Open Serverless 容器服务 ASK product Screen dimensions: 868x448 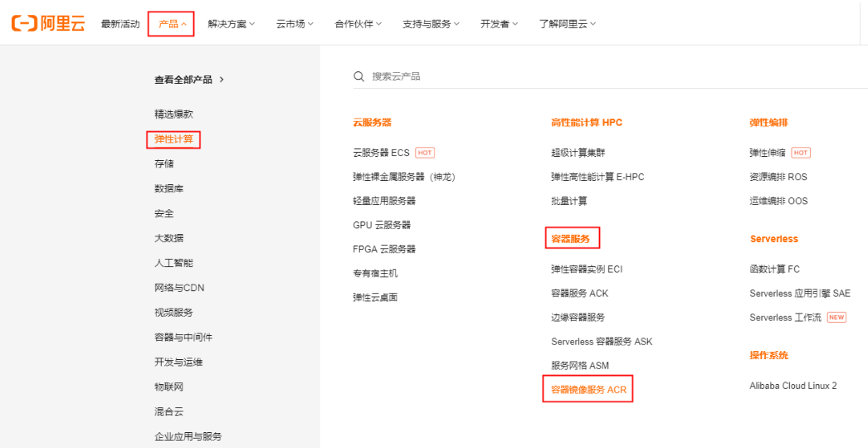click(602, 342)
